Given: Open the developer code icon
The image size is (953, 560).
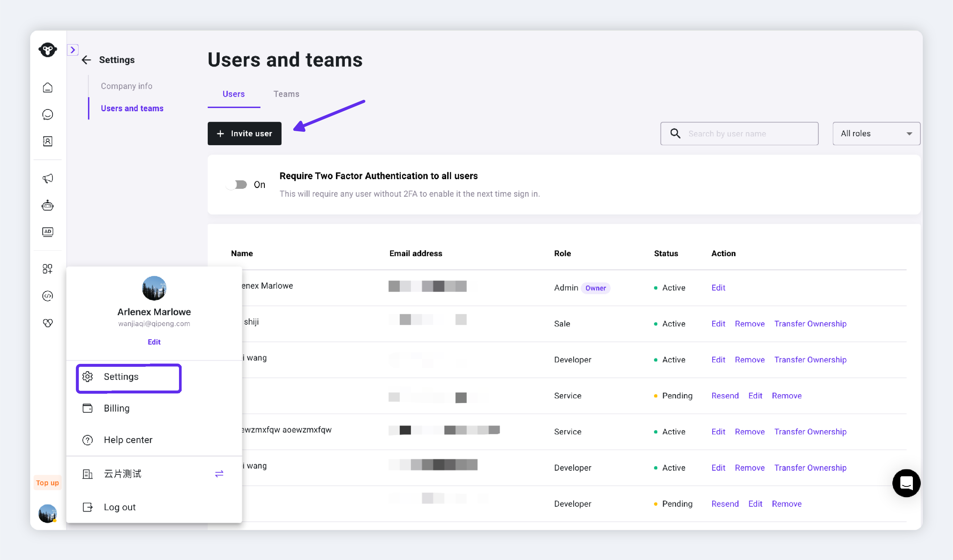Looking at the screenshot, I should coord(48,296).
